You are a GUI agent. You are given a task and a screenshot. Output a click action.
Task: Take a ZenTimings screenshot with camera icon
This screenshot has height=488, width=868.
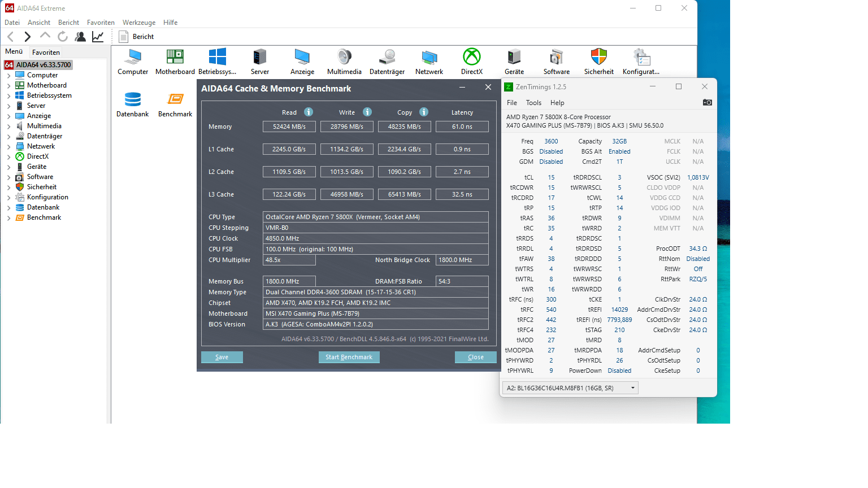(x=707, y=102)
